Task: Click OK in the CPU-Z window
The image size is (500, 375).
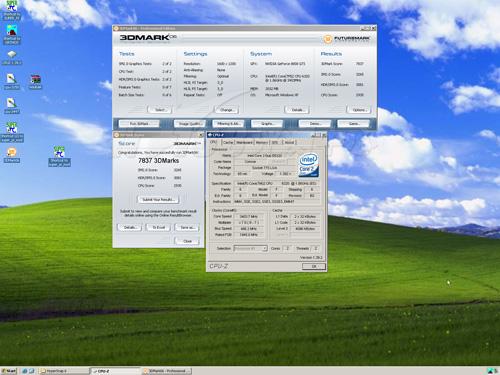Action: pyautogui.click(x=314, y=266)
